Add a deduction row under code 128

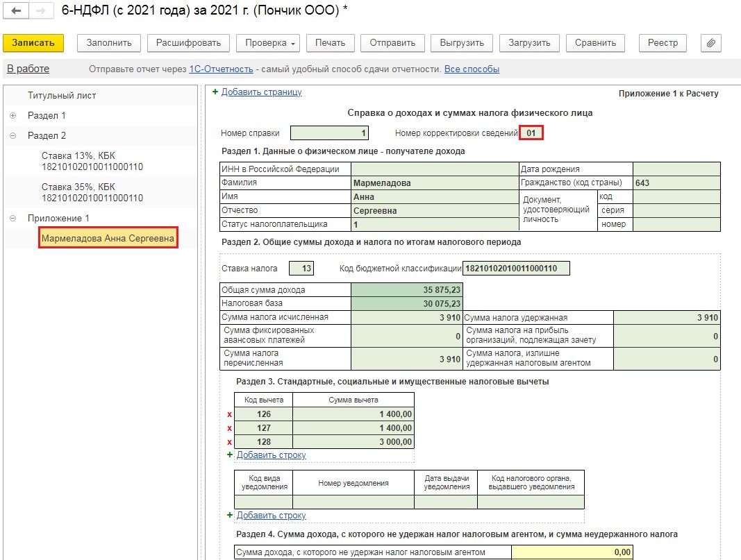272,455
